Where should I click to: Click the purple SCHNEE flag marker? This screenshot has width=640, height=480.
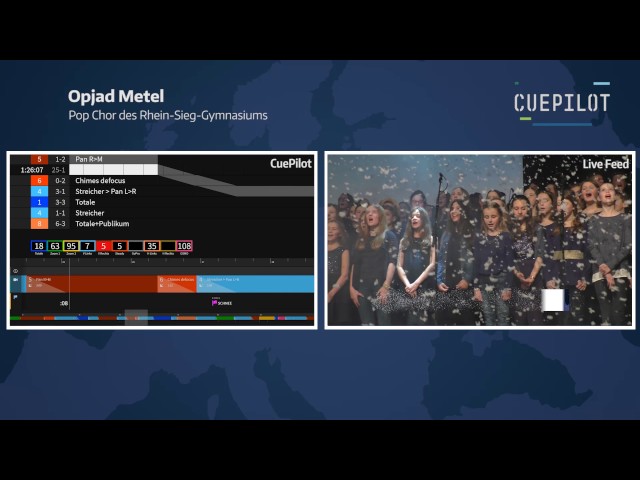tap(222, 303)
